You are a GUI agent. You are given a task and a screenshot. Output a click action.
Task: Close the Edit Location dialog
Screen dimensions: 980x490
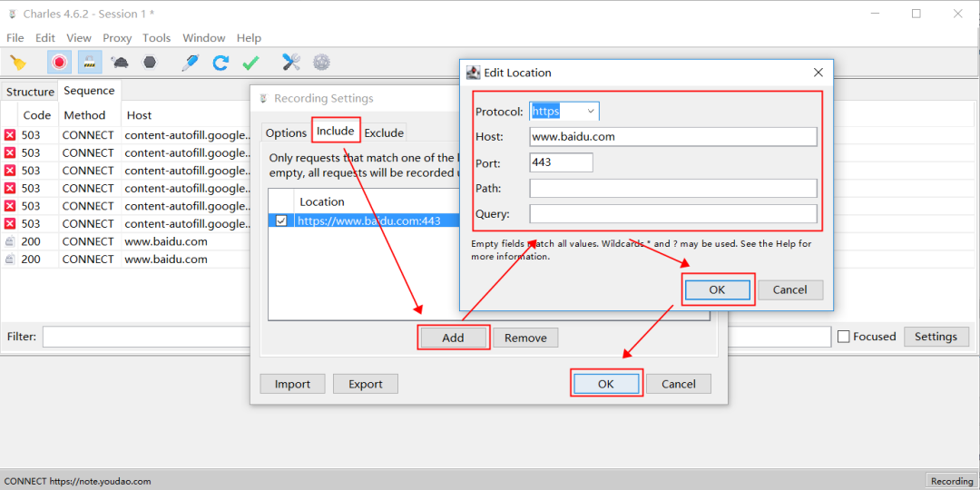point(818,73)
